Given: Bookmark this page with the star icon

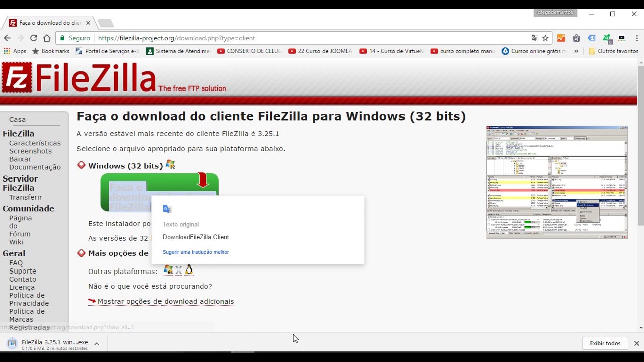Looking at the screenshot, I should click(x=545, y=38).
